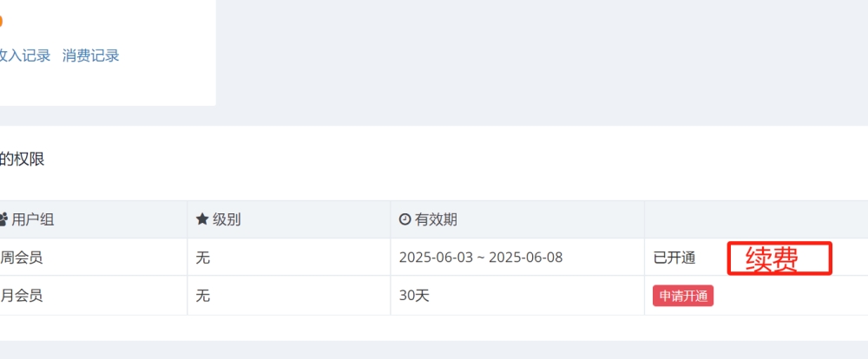Click the 2025-06-03 ~ 2025-06-08 validity cell

point(517,258)
